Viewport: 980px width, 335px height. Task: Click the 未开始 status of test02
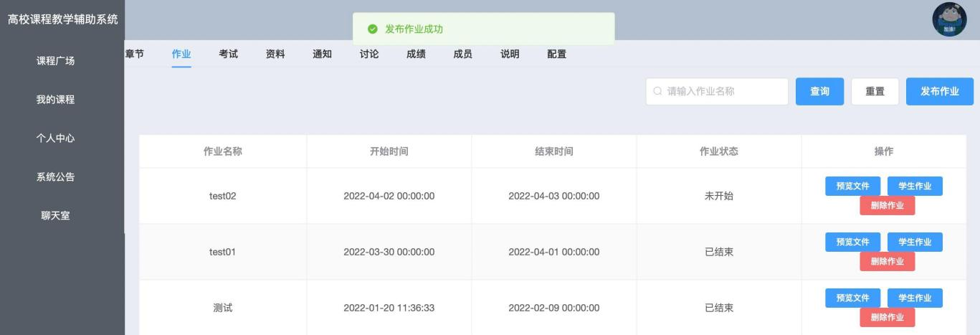pos(719,196)
